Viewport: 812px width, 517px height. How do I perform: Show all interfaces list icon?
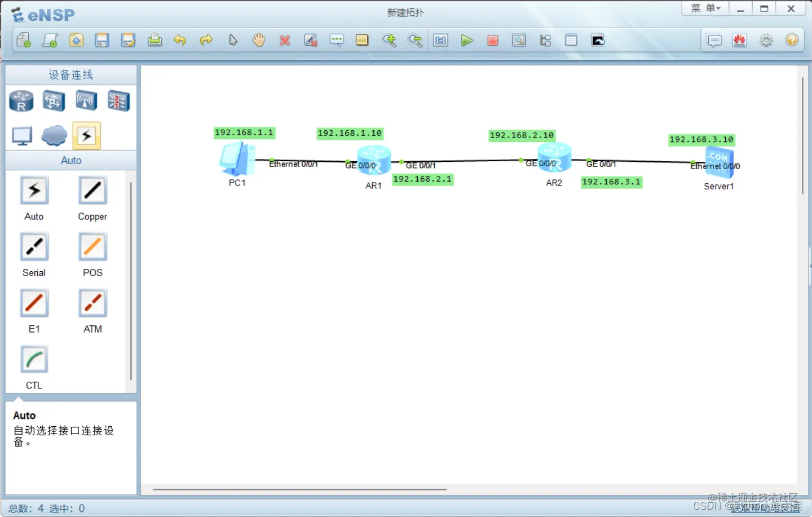[x=545, y=40]
